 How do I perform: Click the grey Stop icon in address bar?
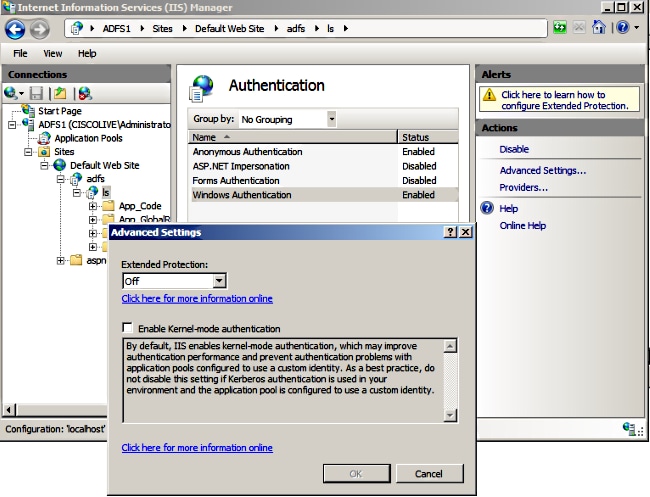coord(579,28)
